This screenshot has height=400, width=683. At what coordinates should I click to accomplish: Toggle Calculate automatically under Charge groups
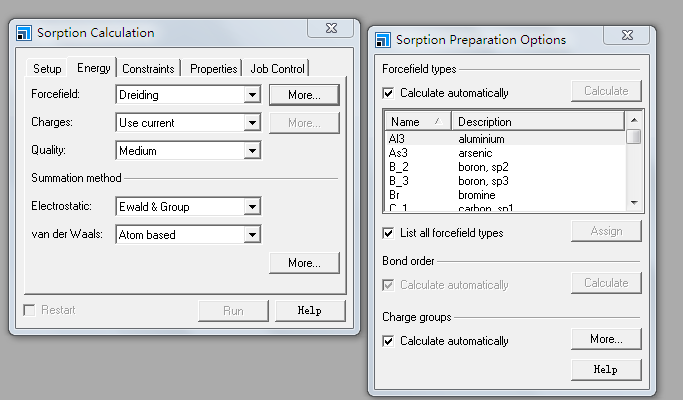(389, 341)
